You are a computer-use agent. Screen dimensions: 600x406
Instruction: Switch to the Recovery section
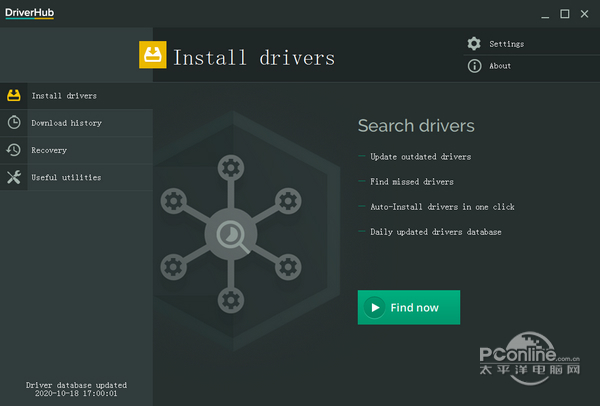pos(77,150)
